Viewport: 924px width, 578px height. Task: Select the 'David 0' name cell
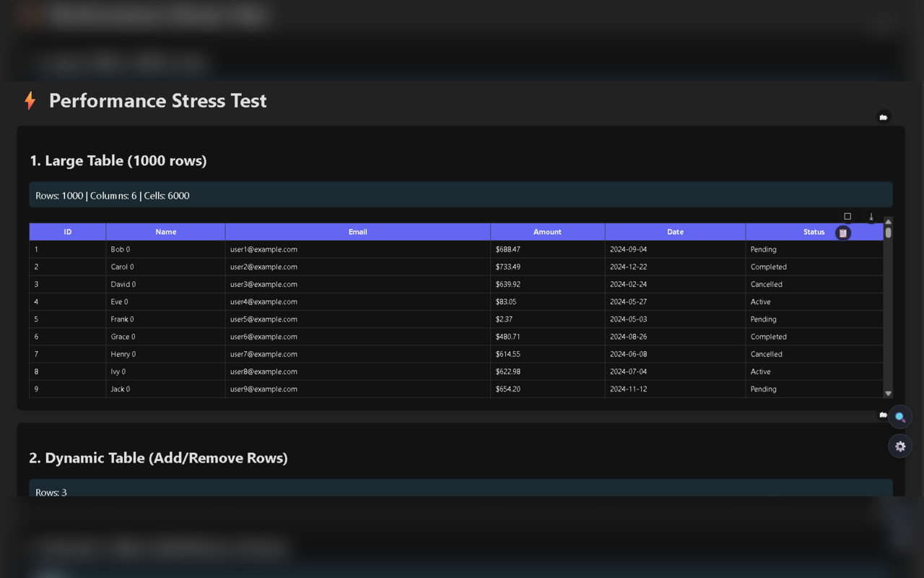coord(165,284)
